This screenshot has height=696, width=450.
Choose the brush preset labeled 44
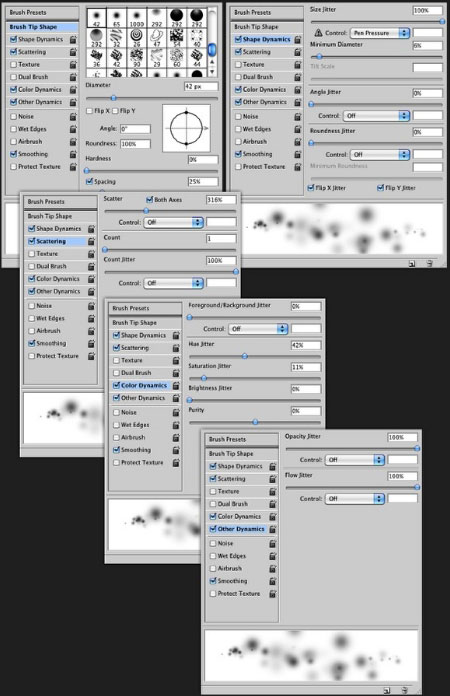click(x=197, y=58)
